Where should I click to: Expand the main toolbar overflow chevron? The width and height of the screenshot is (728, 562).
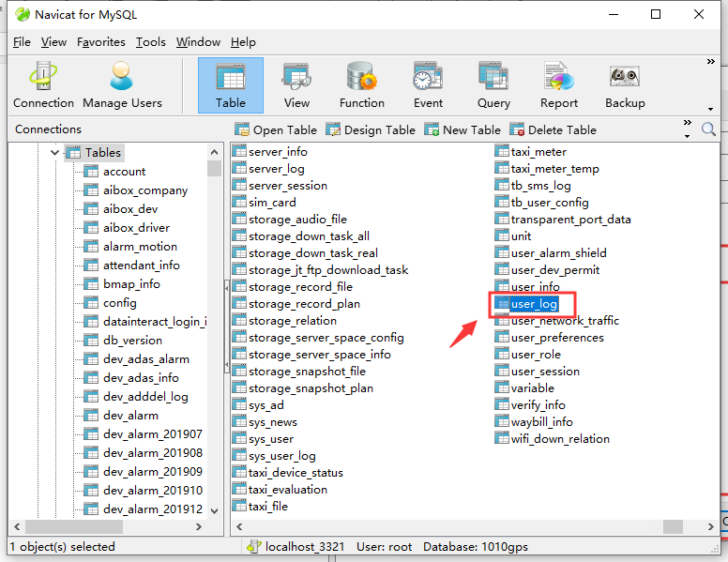click(x=710, y=61)
